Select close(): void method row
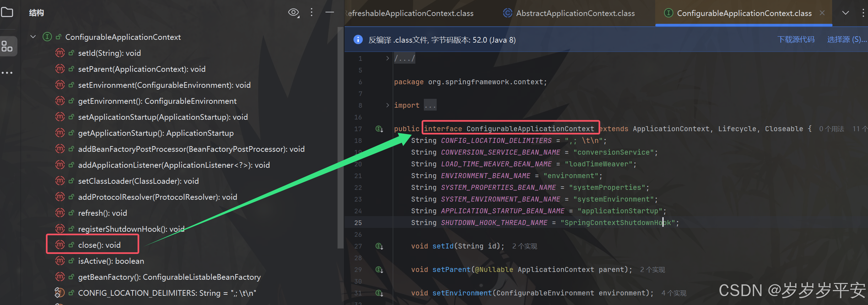868x305 pixels. tap(99, 245)
